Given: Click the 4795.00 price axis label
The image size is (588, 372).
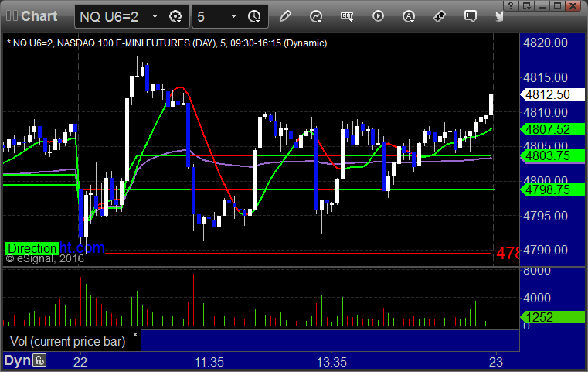Looking at the screenshot, I should tap(546, 216).
